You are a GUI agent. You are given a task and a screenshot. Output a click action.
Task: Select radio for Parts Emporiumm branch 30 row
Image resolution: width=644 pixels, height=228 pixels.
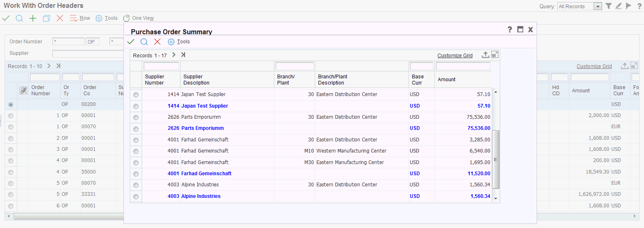coord(136,118)
